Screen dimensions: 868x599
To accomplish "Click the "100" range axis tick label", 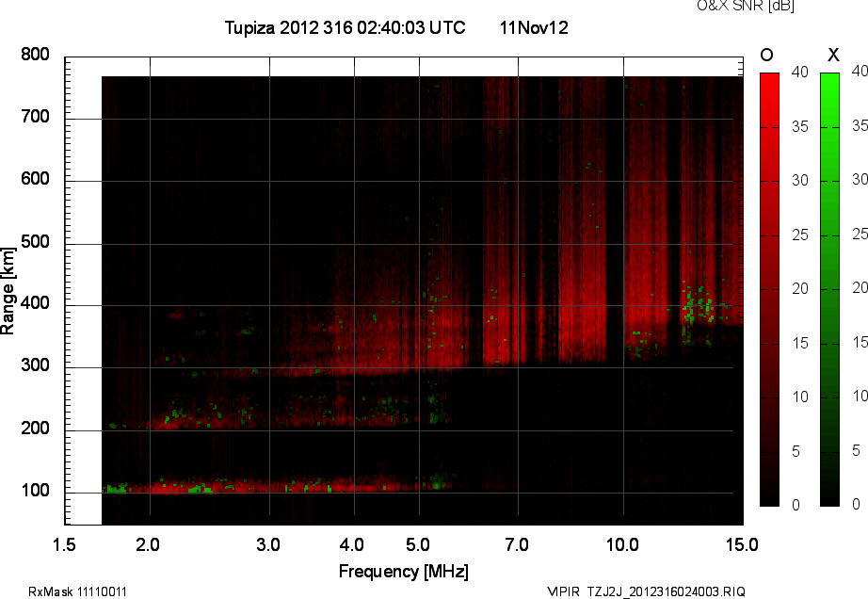I will pyautogui.click(x=35, y=491).
